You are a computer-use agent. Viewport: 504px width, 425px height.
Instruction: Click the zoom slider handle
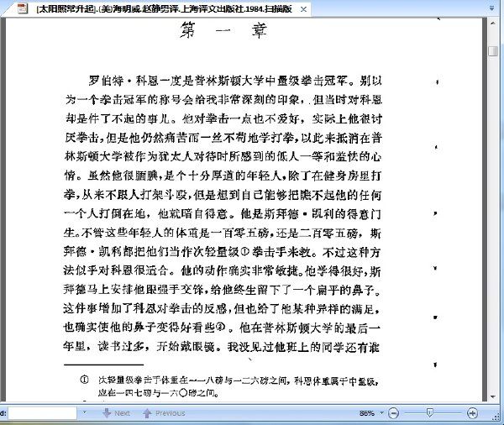coord(429,412)
